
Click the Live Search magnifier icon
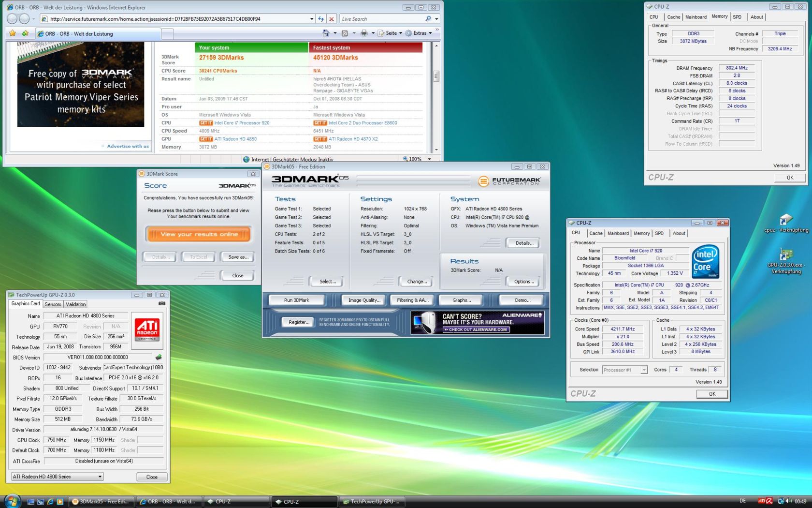[428, 19]
